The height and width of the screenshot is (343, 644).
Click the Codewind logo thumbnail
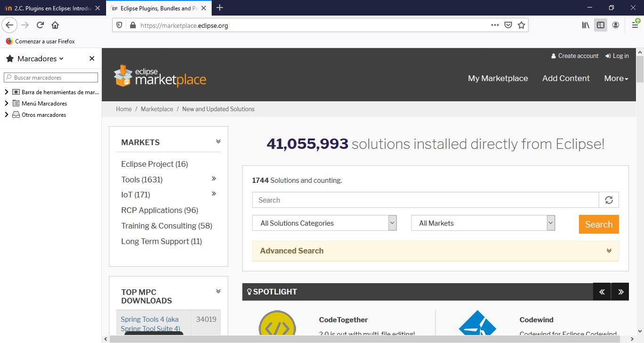coord(477,323)
